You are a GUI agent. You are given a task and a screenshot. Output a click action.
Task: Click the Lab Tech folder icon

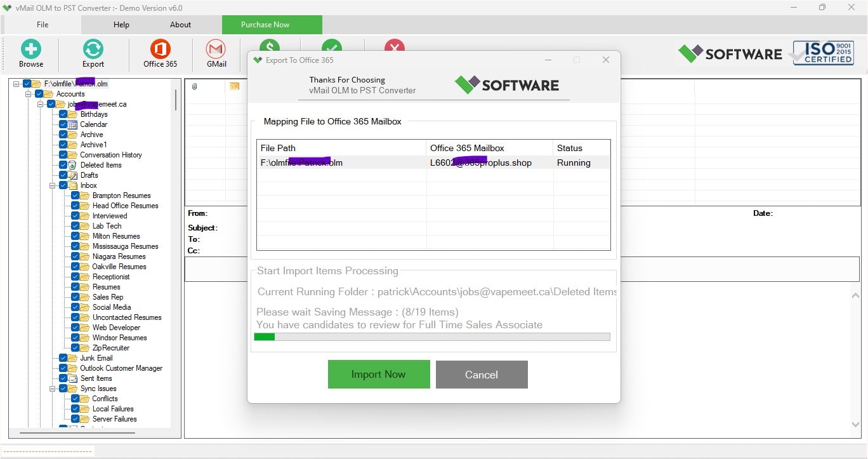84,226
